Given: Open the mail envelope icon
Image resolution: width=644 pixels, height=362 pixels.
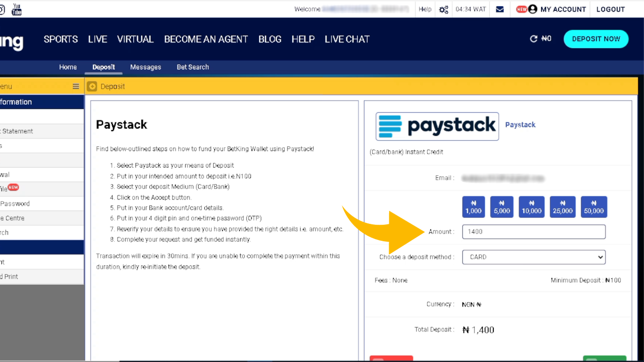Looking at the screenshot, I should click(x=500, y=9).
